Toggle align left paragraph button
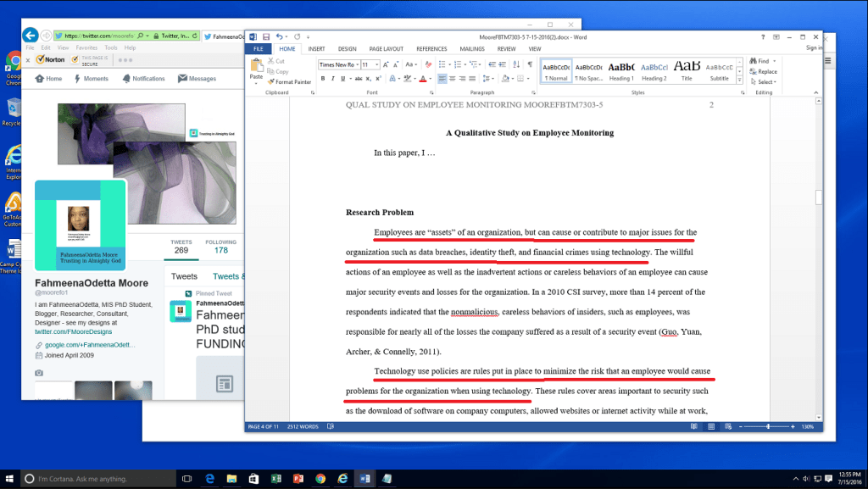 pyautogui.click(x=442, y=79)
